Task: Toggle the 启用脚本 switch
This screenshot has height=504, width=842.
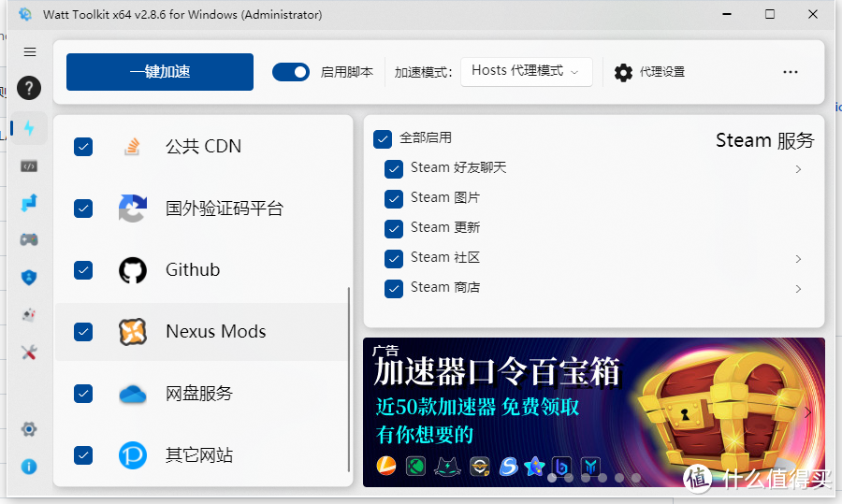Action: click(x=291, y=72)
